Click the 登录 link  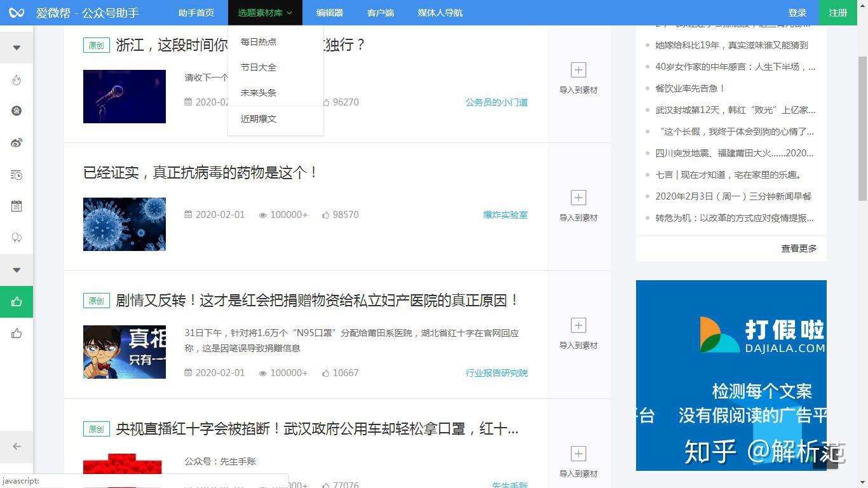click(797, 13)
